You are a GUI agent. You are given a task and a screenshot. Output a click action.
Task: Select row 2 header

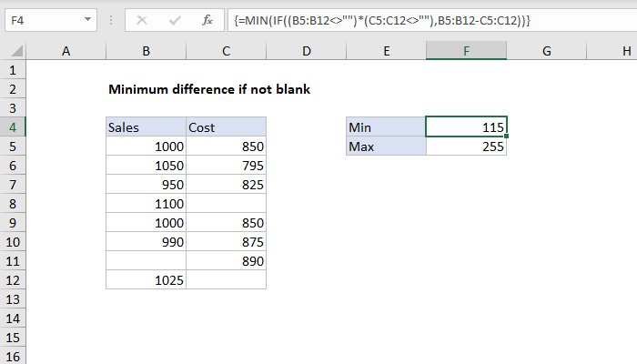point(13,89)
